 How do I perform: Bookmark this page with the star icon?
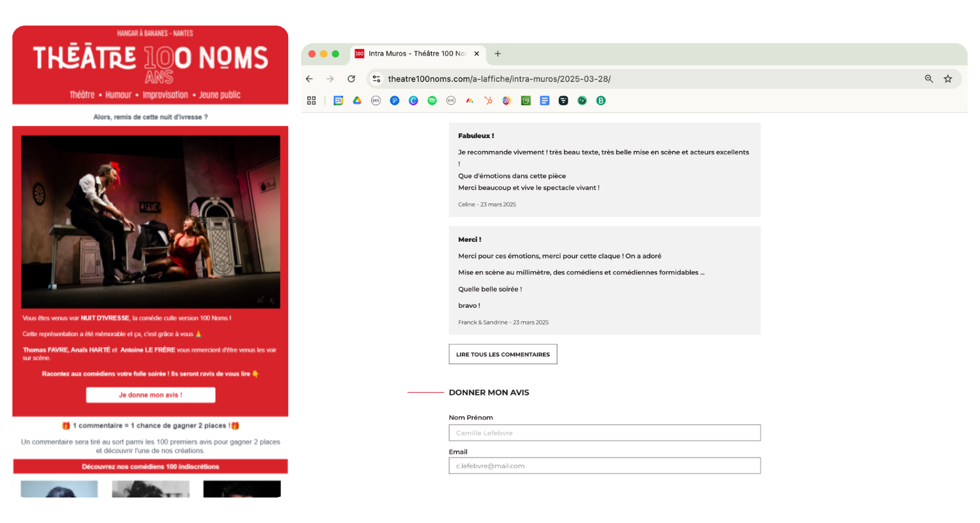pyautogui.click(x=948, y=79)
